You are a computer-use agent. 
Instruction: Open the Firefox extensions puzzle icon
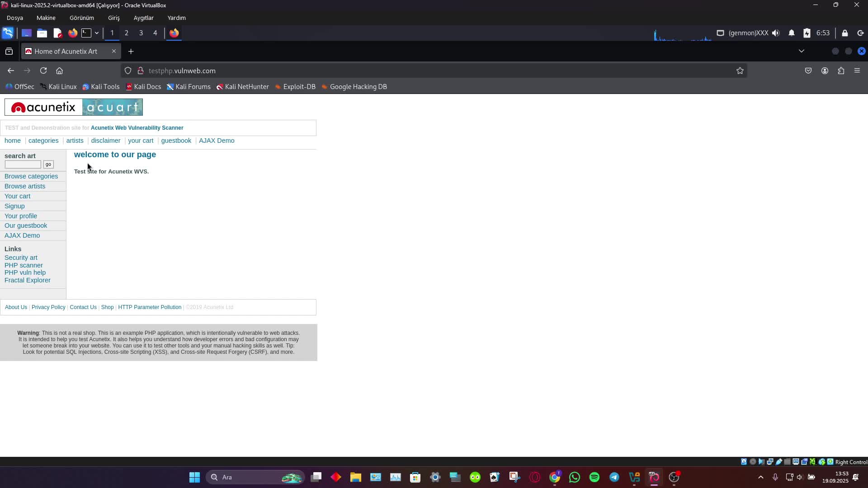coord(841,70)
